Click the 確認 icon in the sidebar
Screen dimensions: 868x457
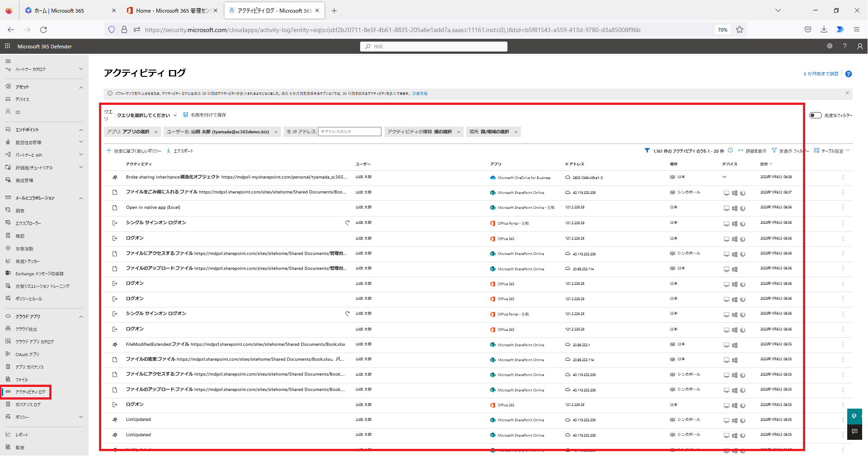[x=8, y=236]
